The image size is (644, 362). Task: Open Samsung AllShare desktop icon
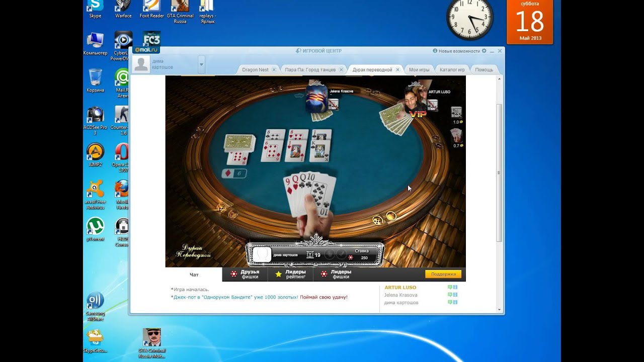click(x=95, y=307)
